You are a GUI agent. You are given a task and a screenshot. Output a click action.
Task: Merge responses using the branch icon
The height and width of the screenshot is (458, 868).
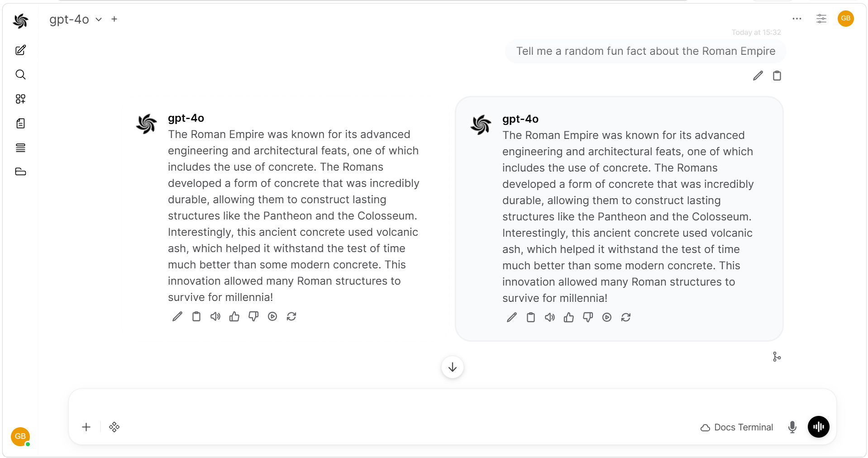tap(777, 357)
